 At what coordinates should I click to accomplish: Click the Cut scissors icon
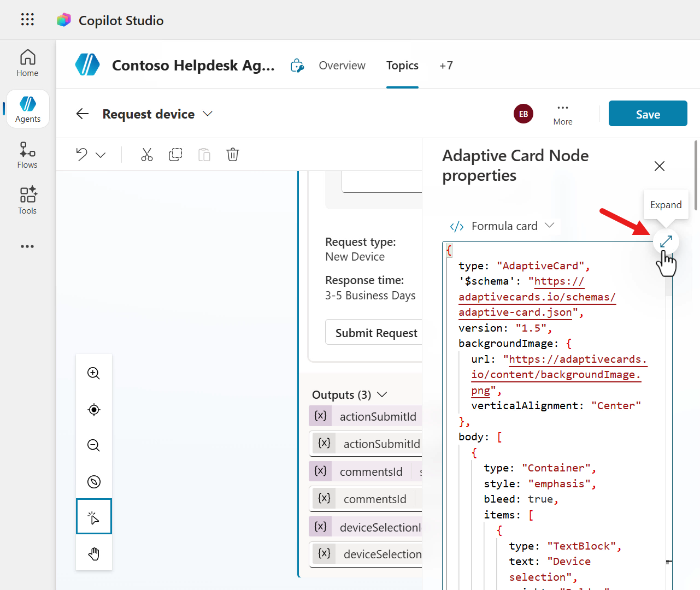[x=146, y=155]
